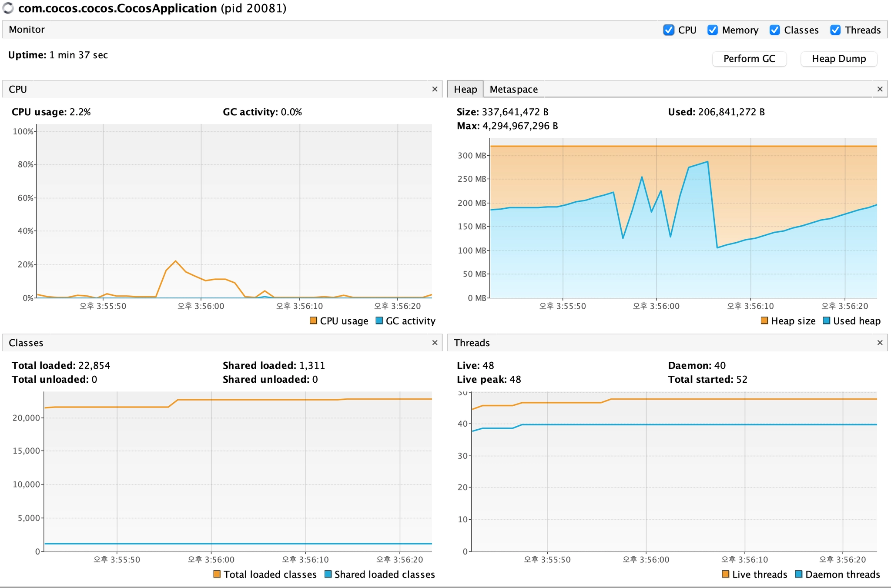Close the Threads panel X icon
Viewport: 891px width, 588px height.
click(x=880, y=343)
